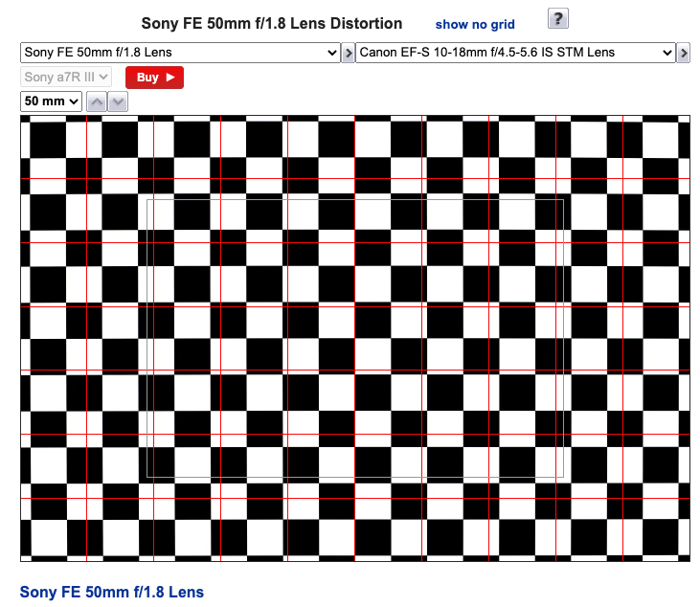Click the chevron of the Sony FE 50mm lens dropdown

pyautogui.click(x=332, y=53)
